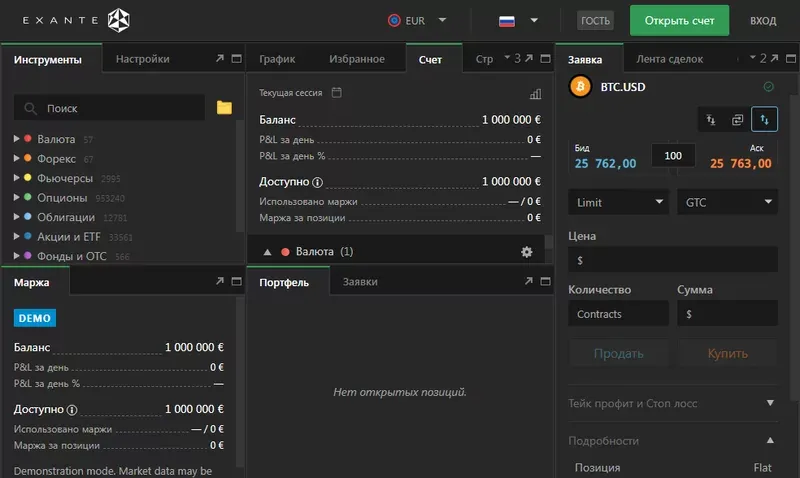Image resolution: width=800 pixels, height=478 pixels.
Task: Select Облигации in the instruments tree
Action: click(x=66, y=217)
